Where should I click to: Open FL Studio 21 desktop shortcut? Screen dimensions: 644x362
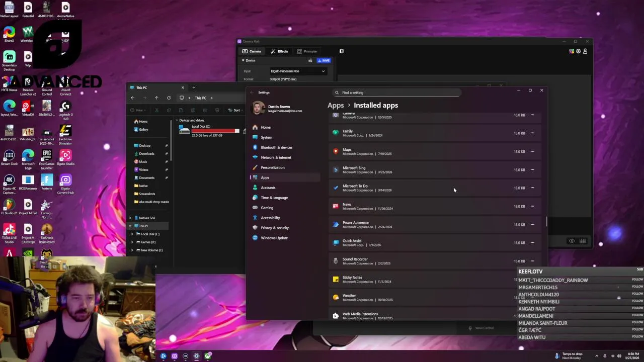pos(9,207)
